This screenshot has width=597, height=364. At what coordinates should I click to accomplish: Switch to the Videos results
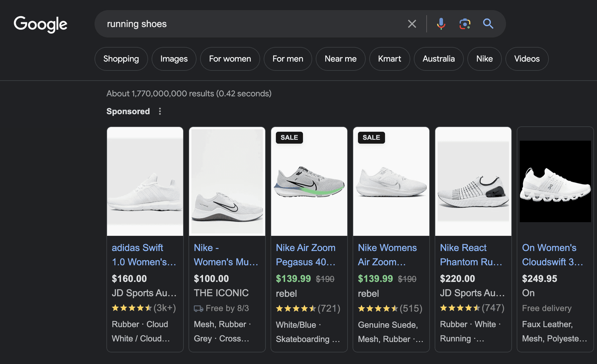click(527, 59)
